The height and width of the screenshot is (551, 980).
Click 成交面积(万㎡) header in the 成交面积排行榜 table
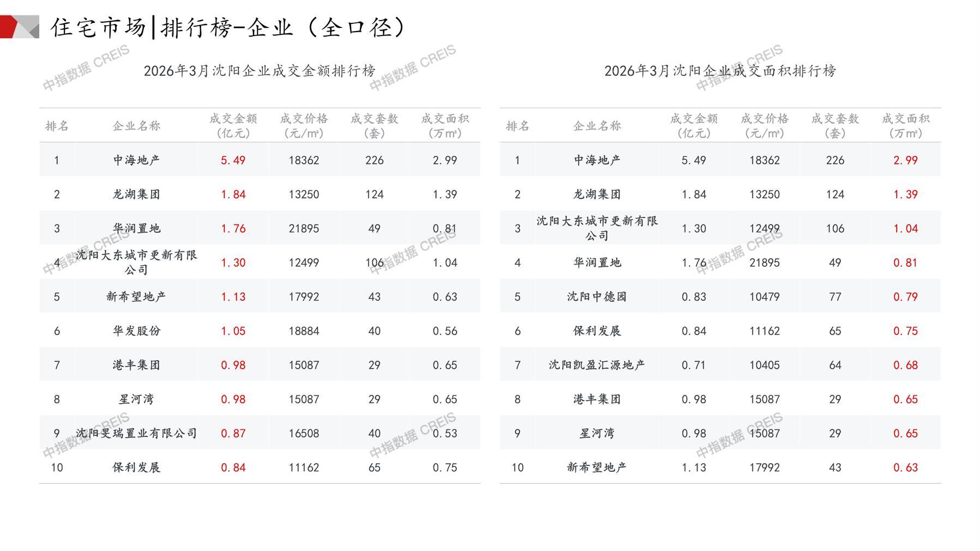pyautogui.click(x=905, y=125)
